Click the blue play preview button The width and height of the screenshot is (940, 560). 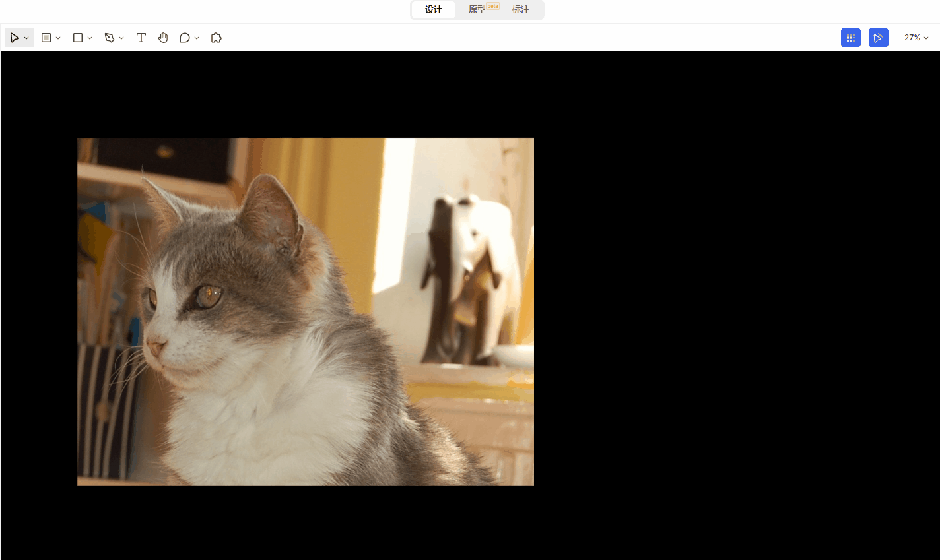(879, 38)
